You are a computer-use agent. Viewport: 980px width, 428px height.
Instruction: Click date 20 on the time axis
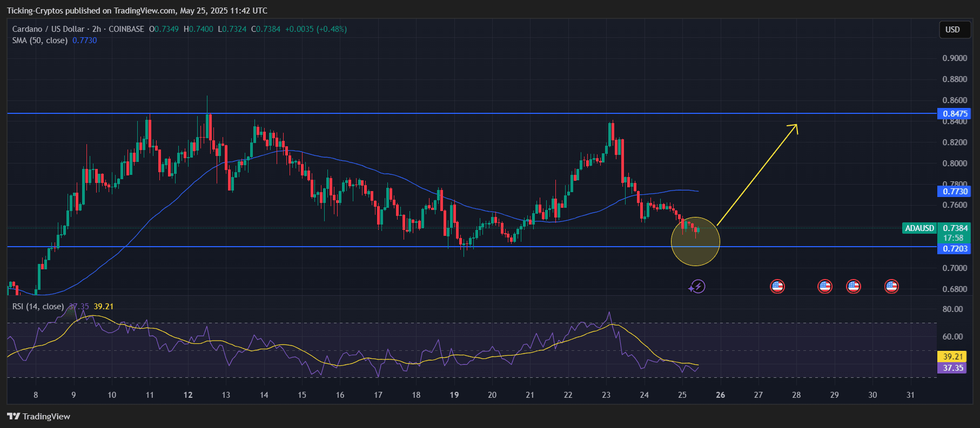pos(492,395)
